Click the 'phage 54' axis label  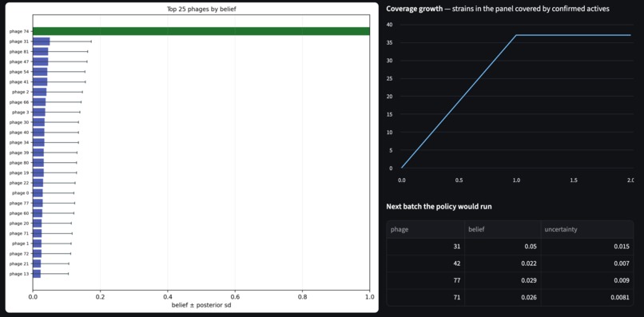[x=19, y=72]
